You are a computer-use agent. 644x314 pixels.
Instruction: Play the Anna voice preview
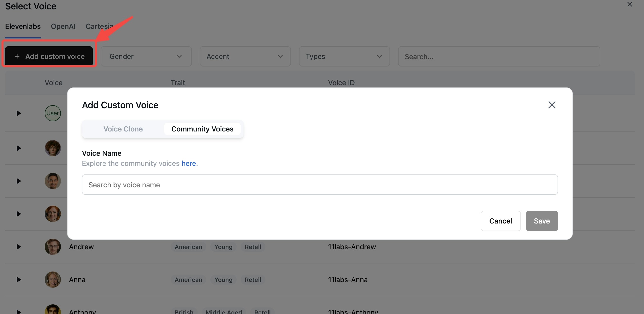pyautogui.click(x=18, y=280)
